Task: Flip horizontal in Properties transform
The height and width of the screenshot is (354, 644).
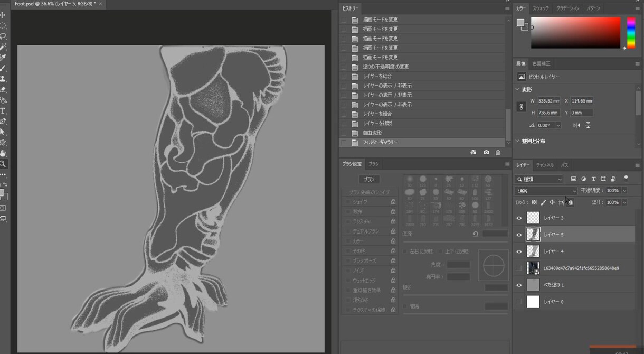Action: pos(576,125)
